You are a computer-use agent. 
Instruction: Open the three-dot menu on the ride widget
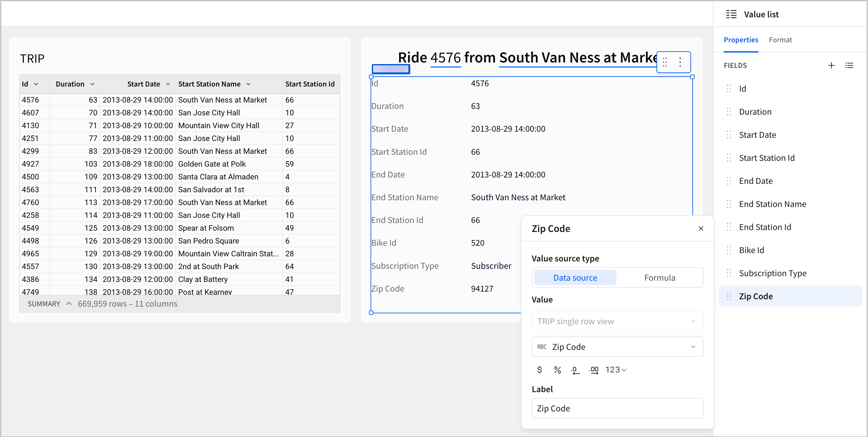[680, 62]
